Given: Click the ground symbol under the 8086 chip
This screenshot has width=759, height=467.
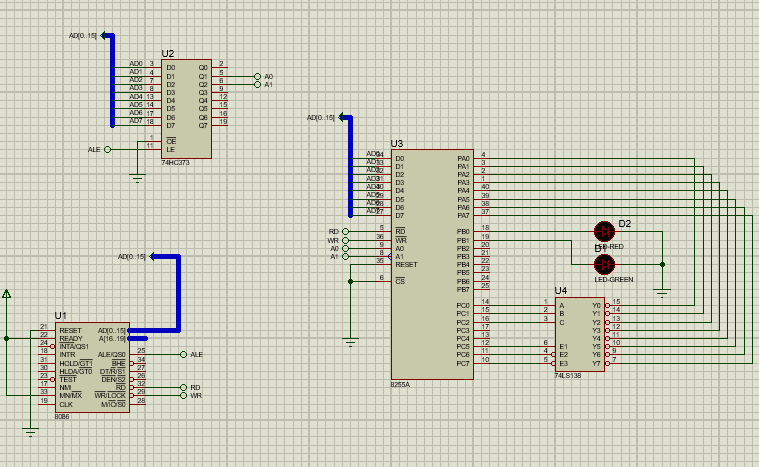Looking at the screenshot, I should [x=30, y=432].
